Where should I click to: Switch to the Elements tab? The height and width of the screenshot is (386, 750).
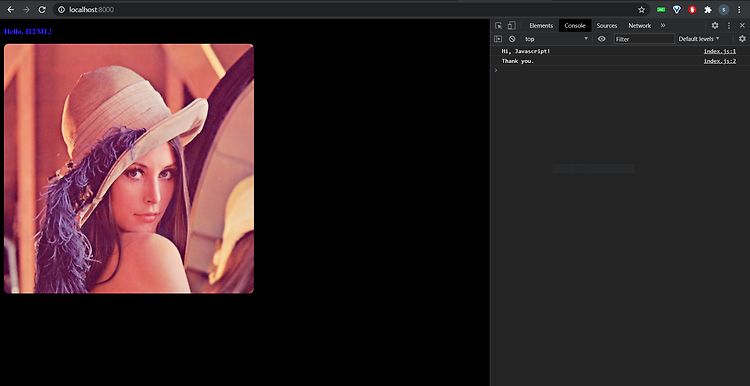541,26
